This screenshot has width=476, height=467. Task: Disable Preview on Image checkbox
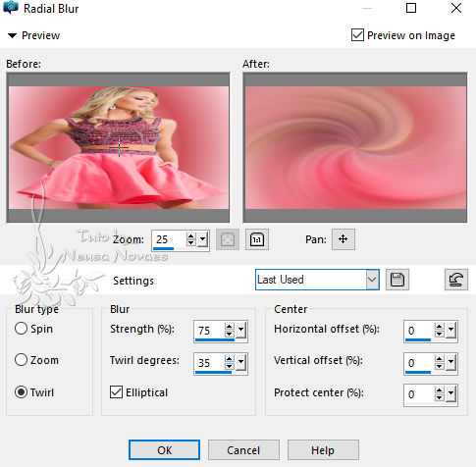click(357, 35)
